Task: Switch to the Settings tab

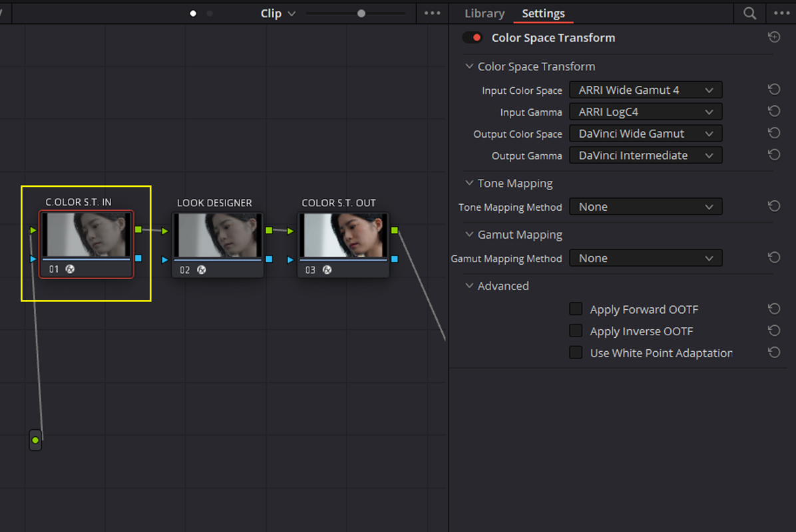Action: coord(543,13)
